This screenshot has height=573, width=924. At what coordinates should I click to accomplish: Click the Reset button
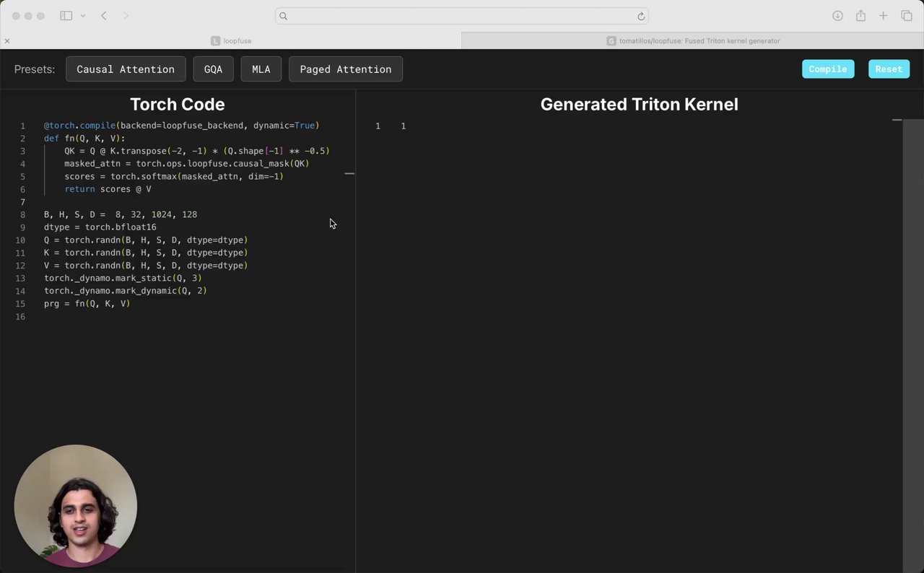[889, 69]
